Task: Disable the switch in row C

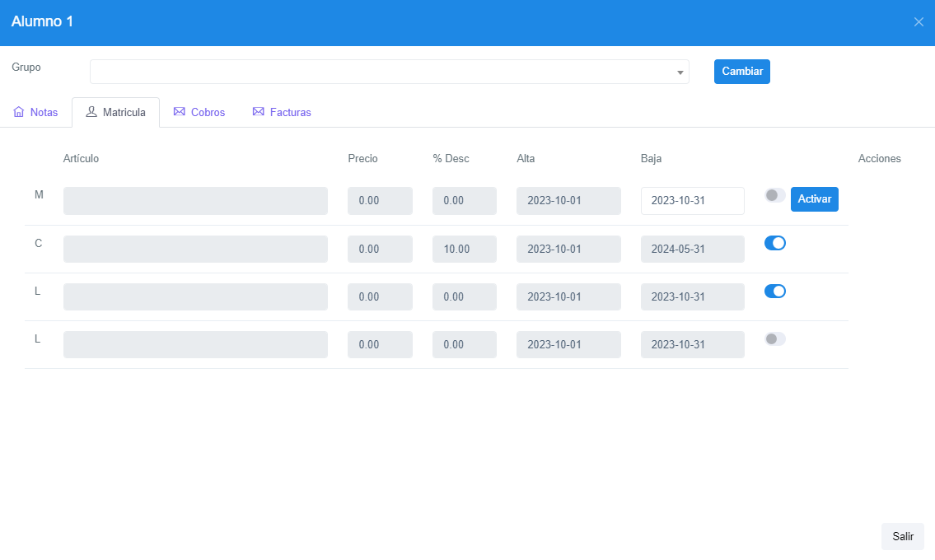Action: [x=774, y=243]
